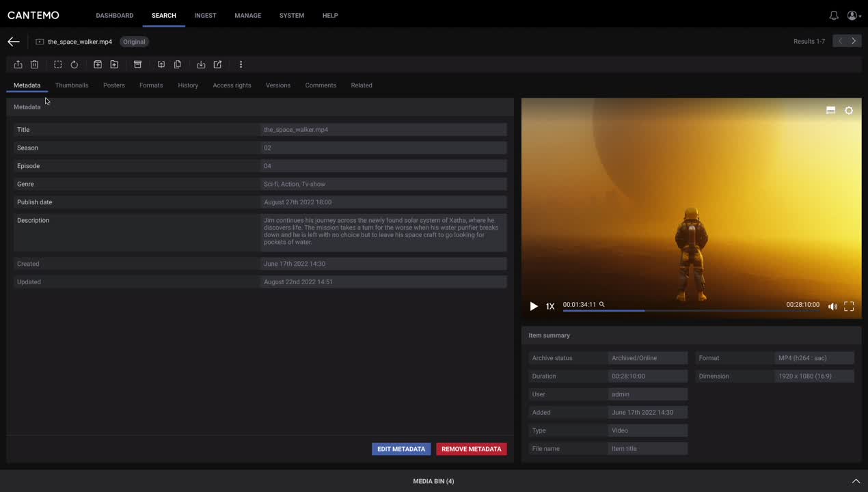The height and width of the screenshot is (492, 868).
Task: Switch to the Formats tab
Action: pos(151,85)
